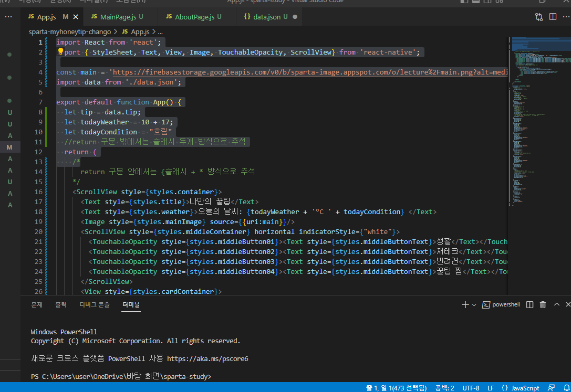Split the terminal pane
Screen dimensions: 571x392
click(530, 305)
